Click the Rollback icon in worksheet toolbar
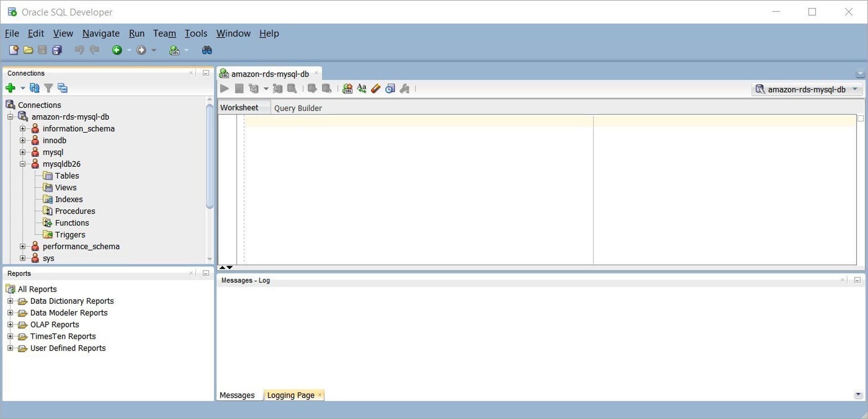 tap(327, 88)
